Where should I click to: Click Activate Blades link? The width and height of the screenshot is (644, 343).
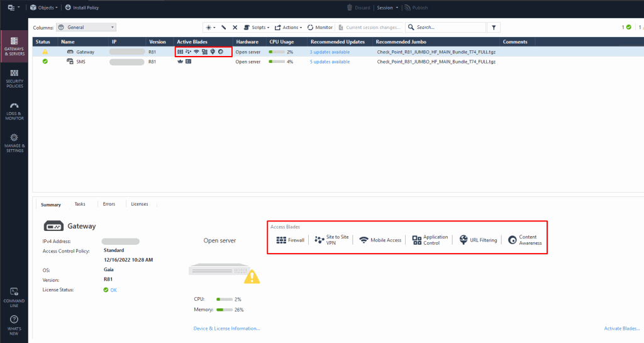click(x=622, y=329)
